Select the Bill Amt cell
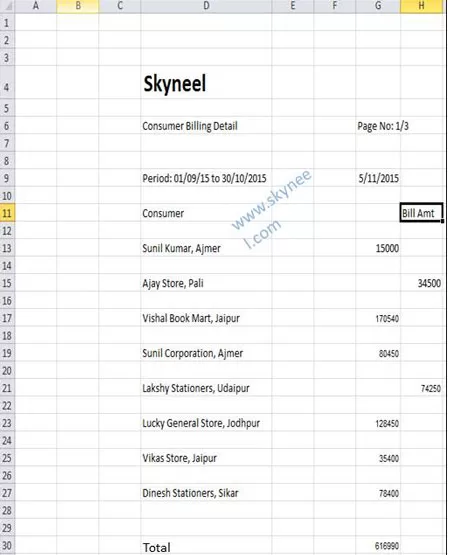This screenshot has height=555, width=450. 421,213
